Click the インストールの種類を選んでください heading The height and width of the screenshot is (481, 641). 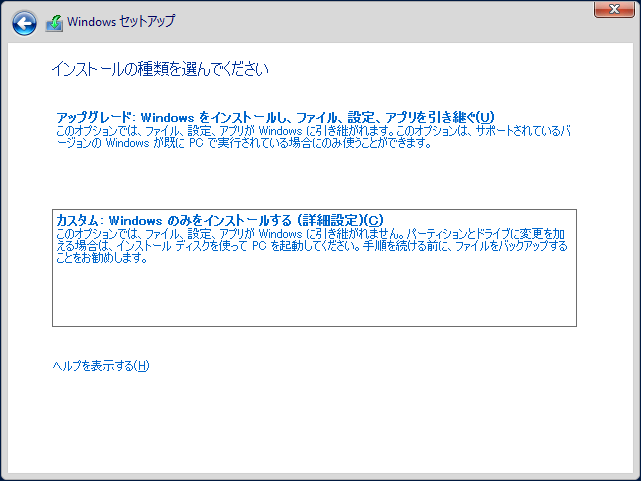click(x=160, y=69)
